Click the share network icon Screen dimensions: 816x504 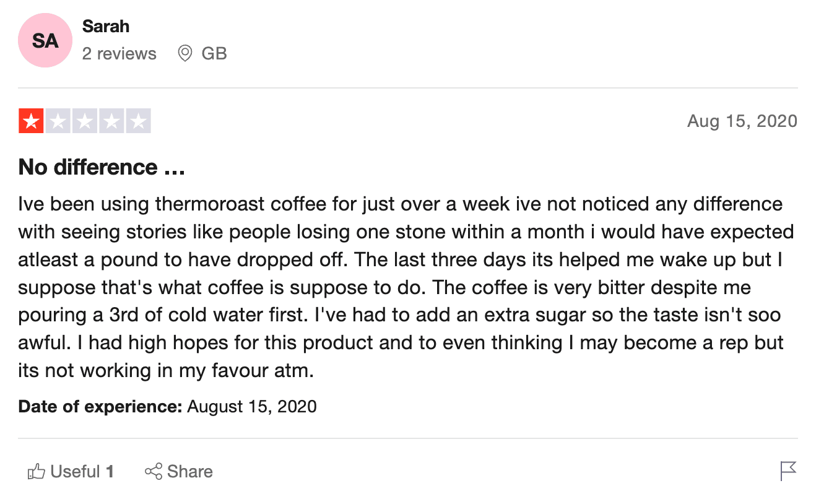click(154, 471)
